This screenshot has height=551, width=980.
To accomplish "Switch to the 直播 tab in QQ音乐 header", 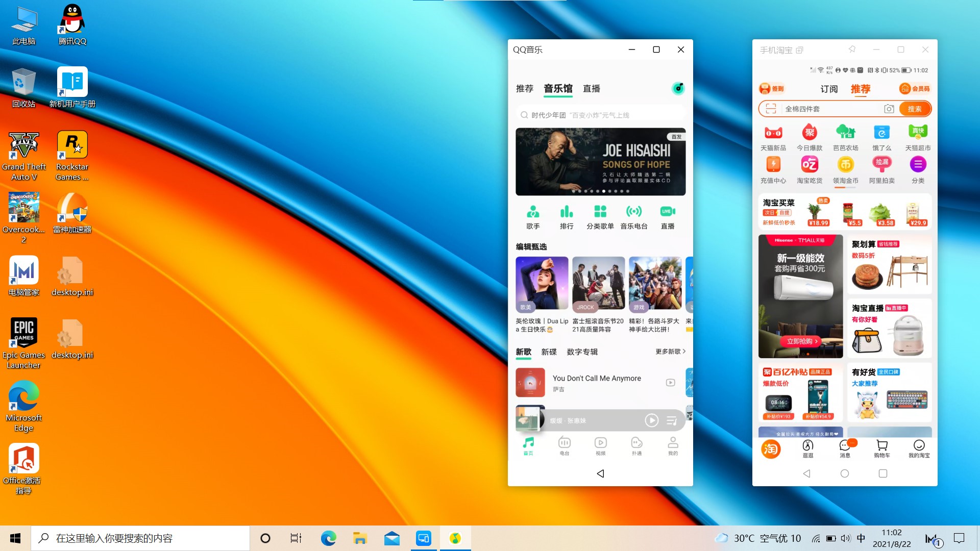I will coord(592,89).
